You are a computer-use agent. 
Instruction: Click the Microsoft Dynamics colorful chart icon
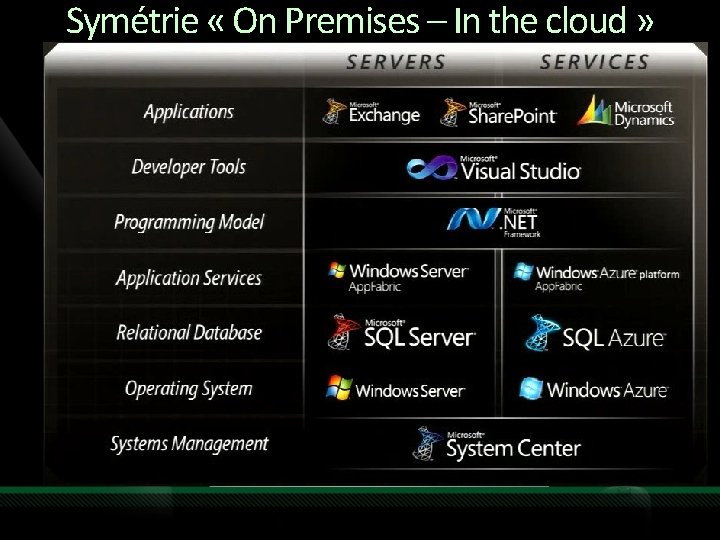click(594, 110)
